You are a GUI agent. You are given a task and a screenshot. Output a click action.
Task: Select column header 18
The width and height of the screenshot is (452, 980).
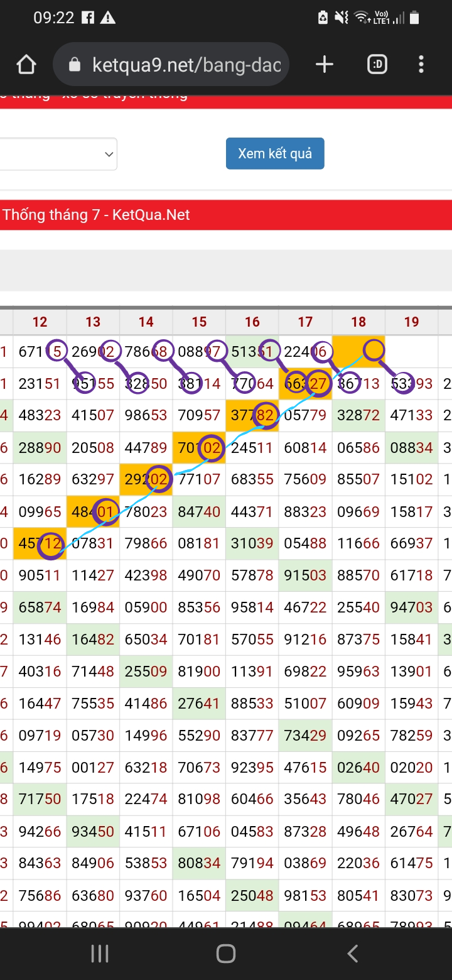point(358,322)
